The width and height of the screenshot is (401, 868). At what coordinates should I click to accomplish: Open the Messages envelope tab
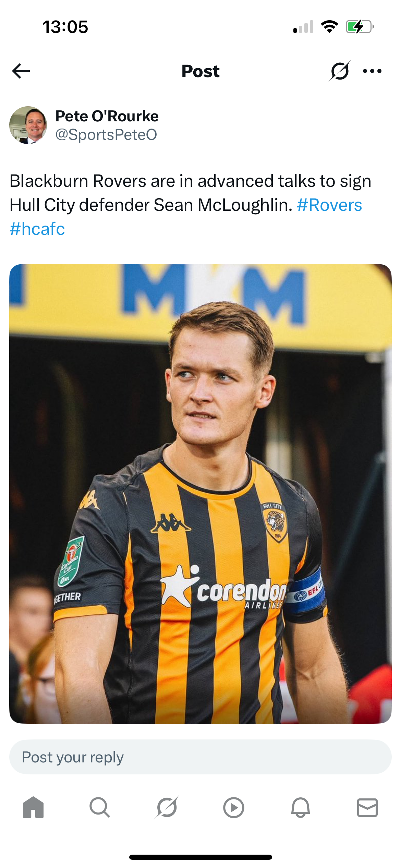[x=367, y=808]
